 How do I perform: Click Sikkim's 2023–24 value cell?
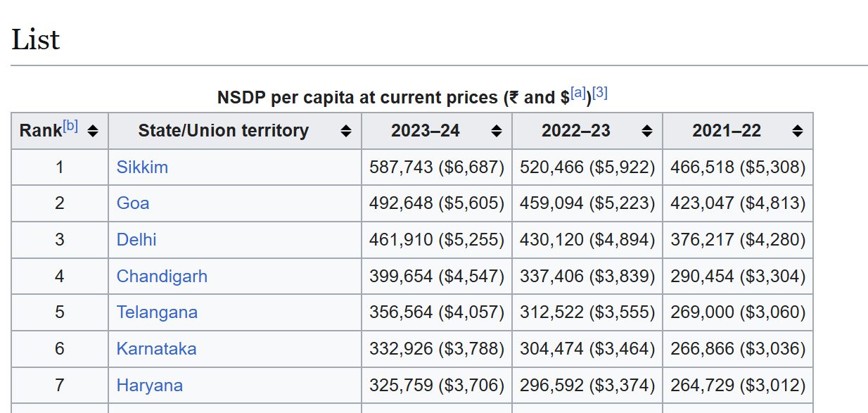pos(437,167)
